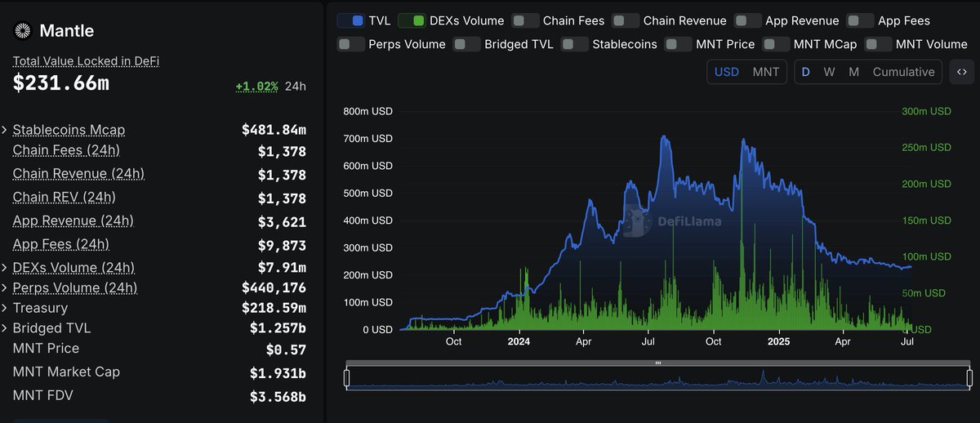Click the Chain REV (24h) label
The width and height of the screenshot is (980, 423).
click(65, 198)
